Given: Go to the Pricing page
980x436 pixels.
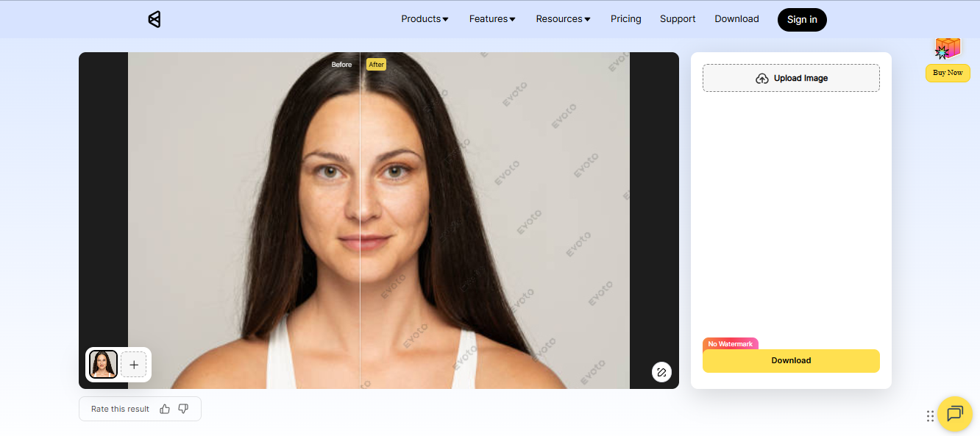Looking at the screenshot, I should [626, 19].
